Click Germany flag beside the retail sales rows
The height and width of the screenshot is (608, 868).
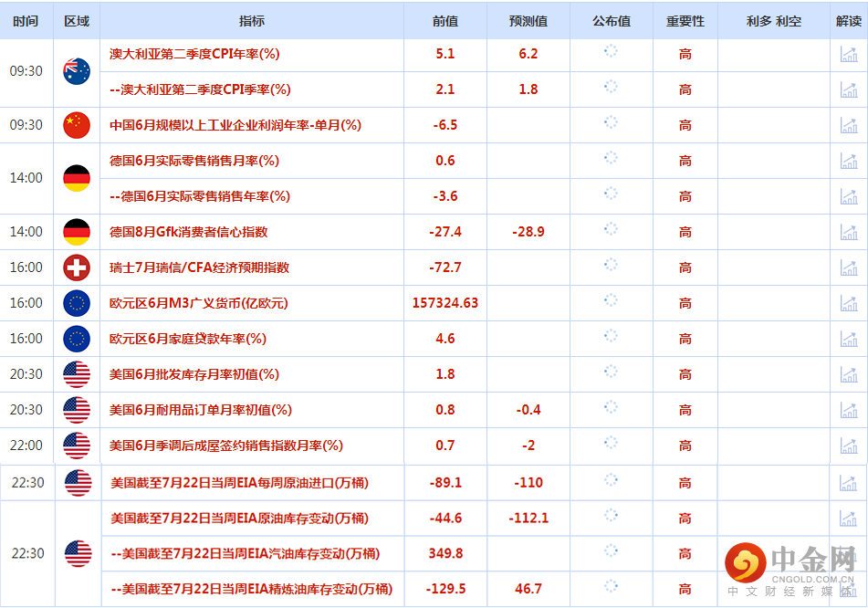[77, 178]
